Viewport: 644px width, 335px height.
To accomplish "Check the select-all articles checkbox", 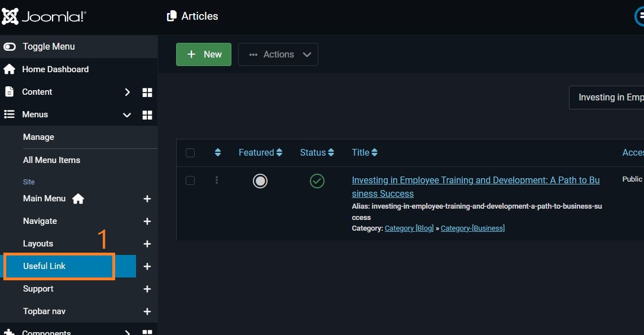I will click(x=190, y=153).
